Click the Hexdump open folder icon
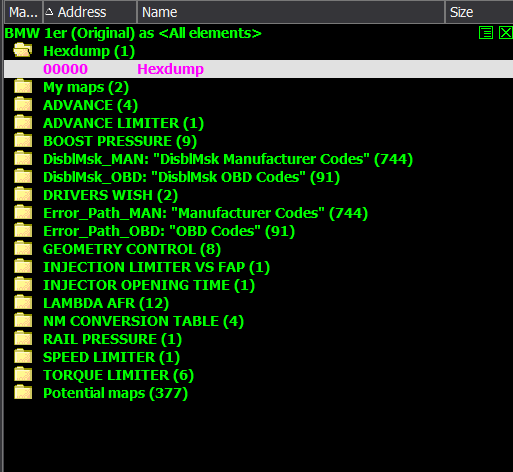513x472 pixels. [23, 51]
